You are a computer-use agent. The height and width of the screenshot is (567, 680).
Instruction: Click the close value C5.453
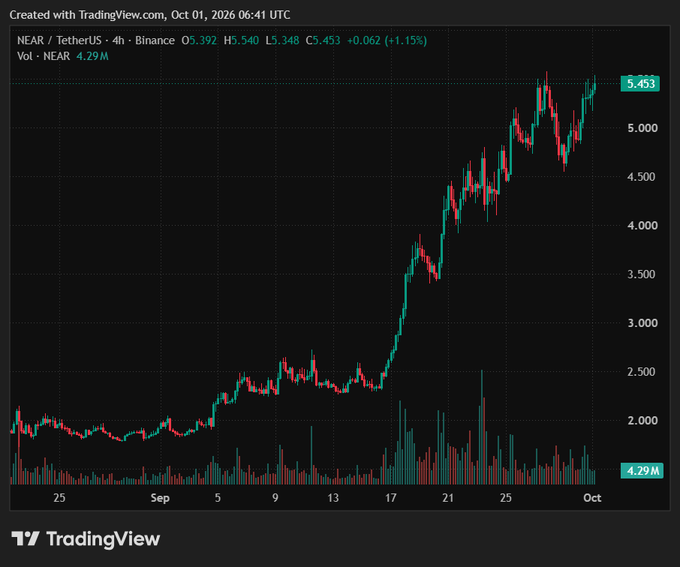coord(323,40)
